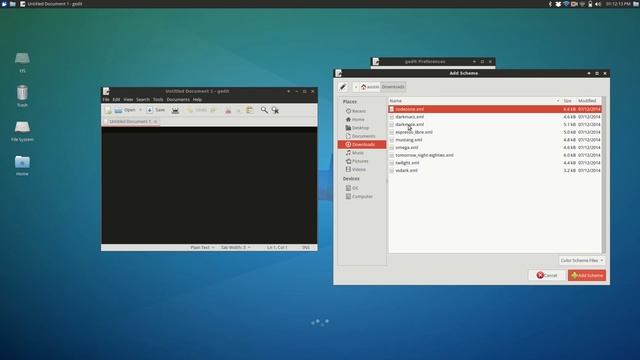Open Documents in the Places sidebar
640x360 pixels.
click(x=363, y=136)
